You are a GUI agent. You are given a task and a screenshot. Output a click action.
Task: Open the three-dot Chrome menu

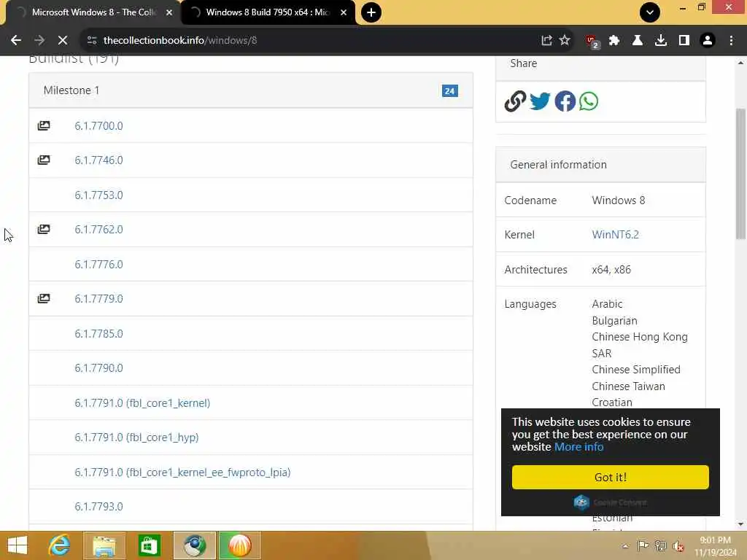(x=731, y=41)
